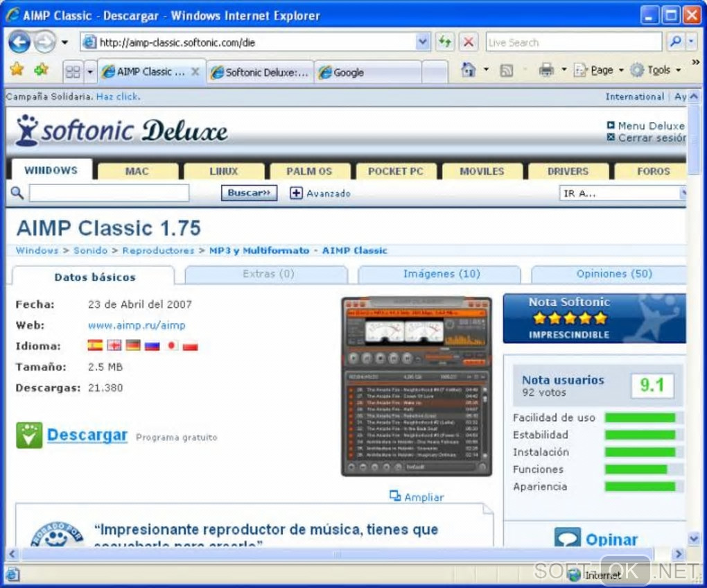This screenshot has width=707, height=588.
Task: Click the Spanish flag language icon
Action: tap(95, 345)
